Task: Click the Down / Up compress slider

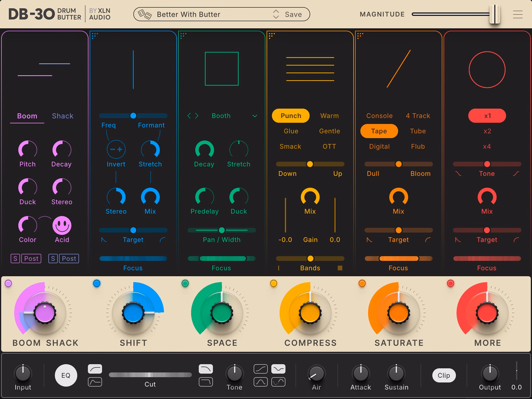Action: click(x=310, y=164)
